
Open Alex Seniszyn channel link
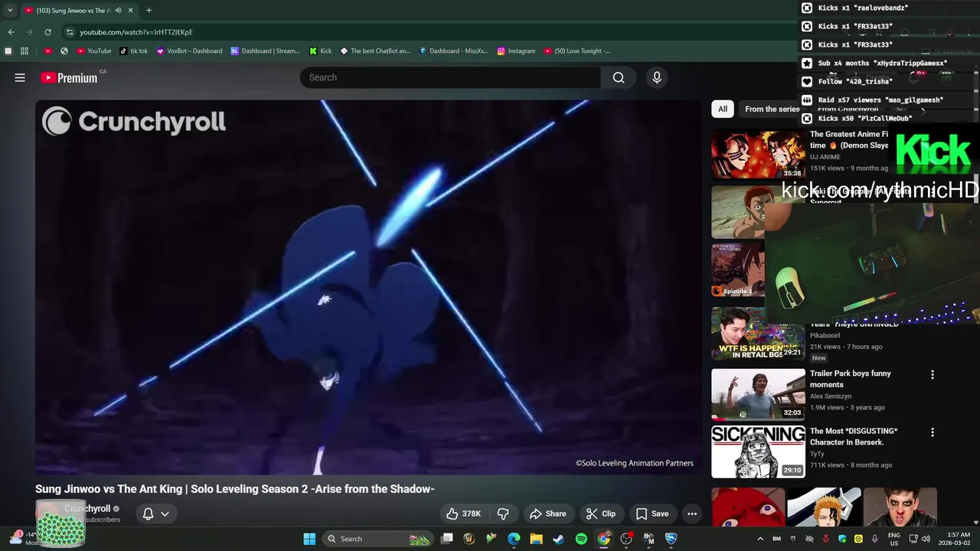point(831,396)
